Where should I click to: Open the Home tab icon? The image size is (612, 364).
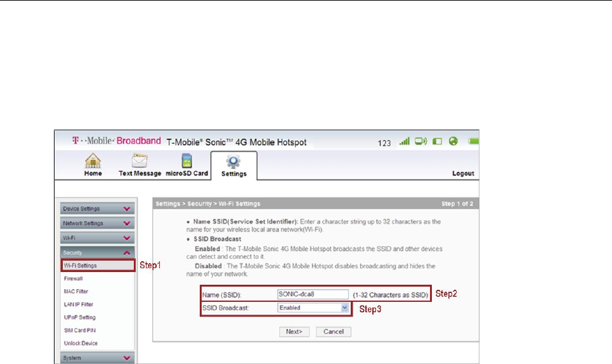click(93, 160)
